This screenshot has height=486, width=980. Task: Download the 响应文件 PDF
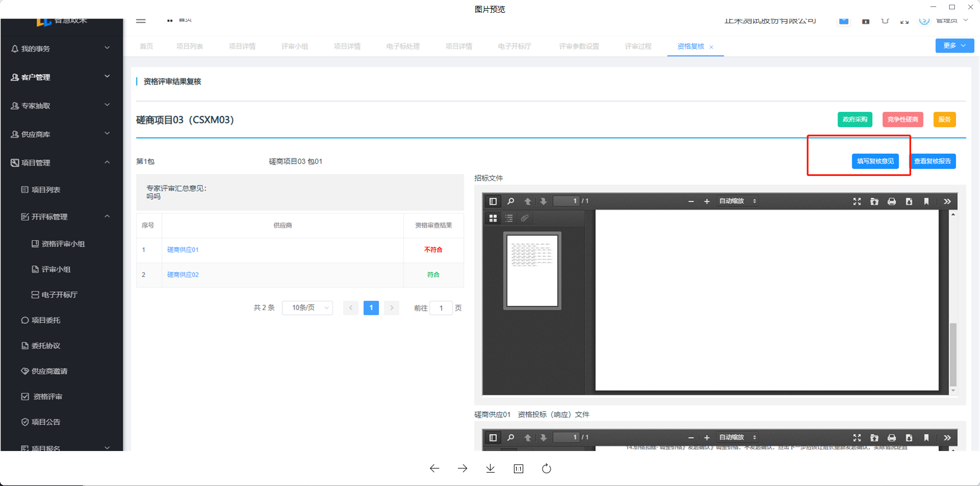pos(909,438)
